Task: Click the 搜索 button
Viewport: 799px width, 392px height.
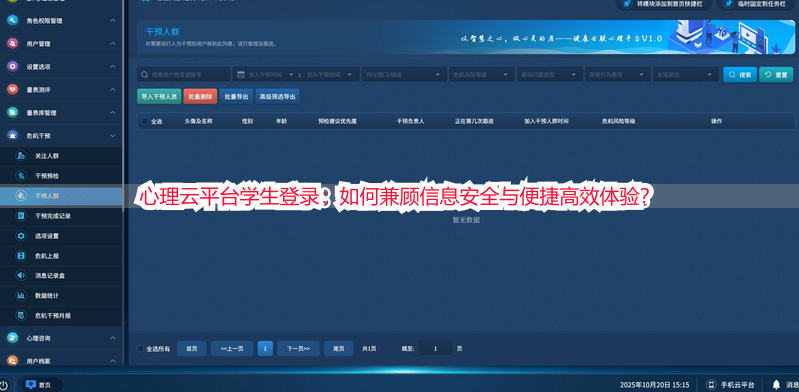Action: tap(740, 74)
